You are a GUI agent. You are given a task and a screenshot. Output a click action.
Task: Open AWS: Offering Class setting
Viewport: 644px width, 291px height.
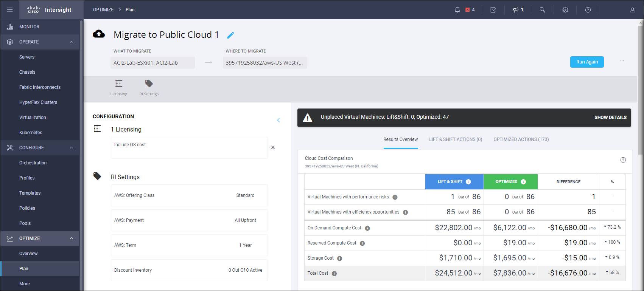tap(189, 195)
